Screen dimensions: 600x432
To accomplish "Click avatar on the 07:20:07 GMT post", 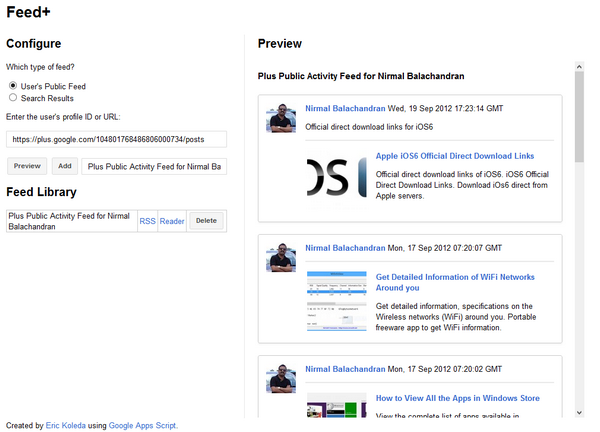I will click(x=281, y=258).
